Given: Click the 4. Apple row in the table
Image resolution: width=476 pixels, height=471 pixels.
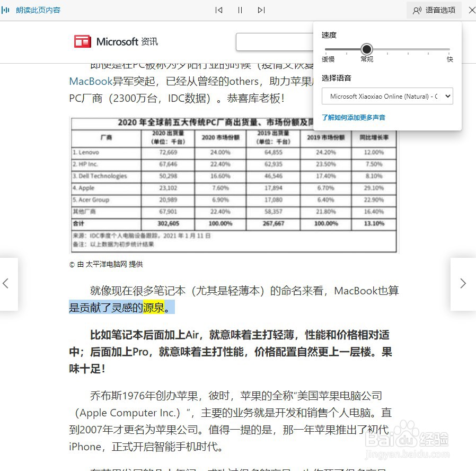Looking at the screenshot, I should 234,188.
